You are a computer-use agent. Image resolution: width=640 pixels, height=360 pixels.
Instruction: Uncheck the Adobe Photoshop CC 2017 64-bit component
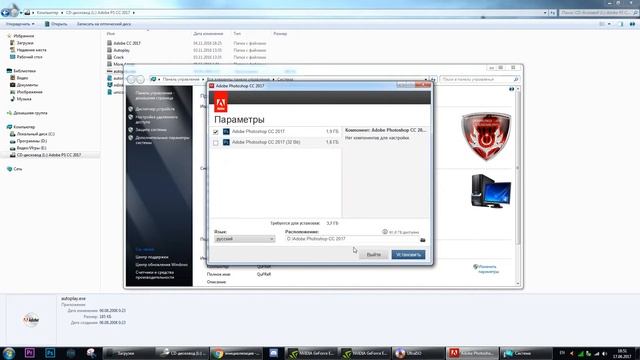tap(216, 132)
